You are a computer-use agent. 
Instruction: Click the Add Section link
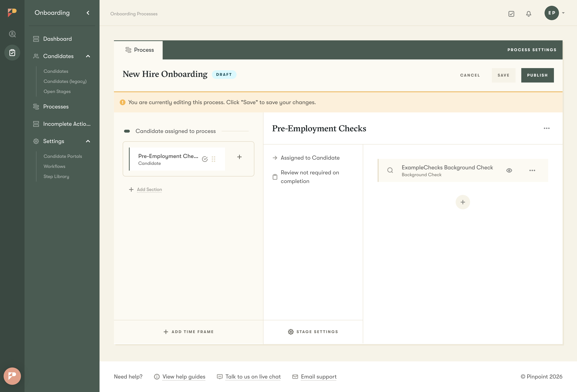(149, 190)
